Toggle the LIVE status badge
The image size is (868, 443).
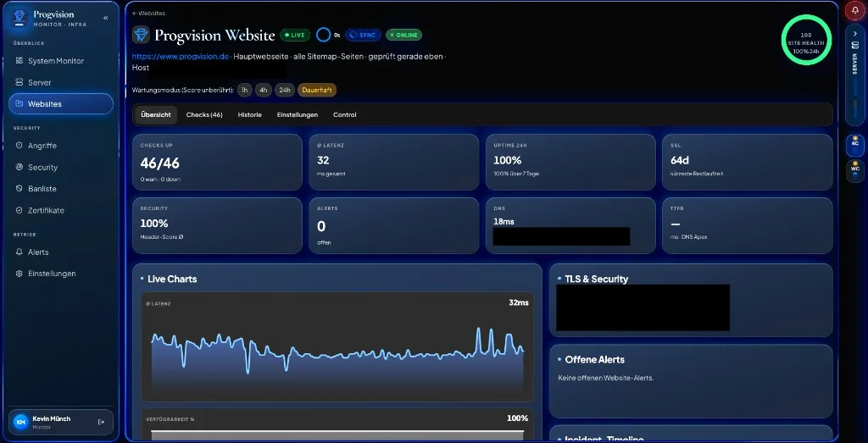tap(294, 35)
